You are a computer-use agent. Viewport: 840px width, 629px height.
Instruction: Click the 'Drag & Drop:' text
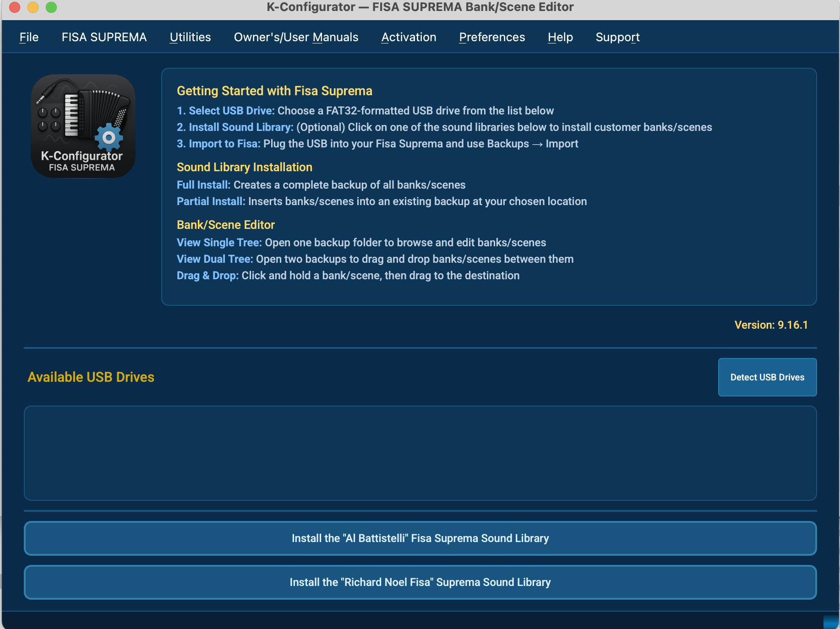pyautogui.click(x=208, y=276)
